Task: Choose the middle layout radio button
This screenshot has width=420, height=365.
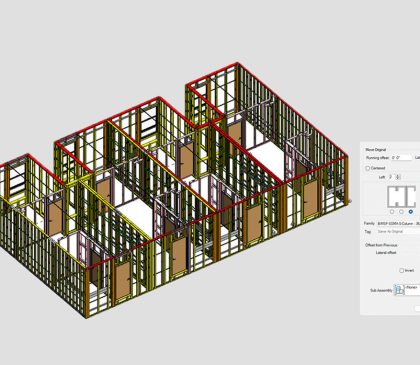Action: click(401, 212)
